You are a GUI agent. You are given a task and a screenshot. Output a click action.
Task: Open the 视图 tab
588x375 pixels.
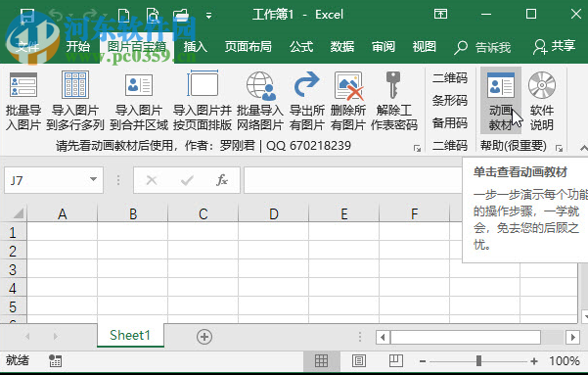tap(425, 47)
